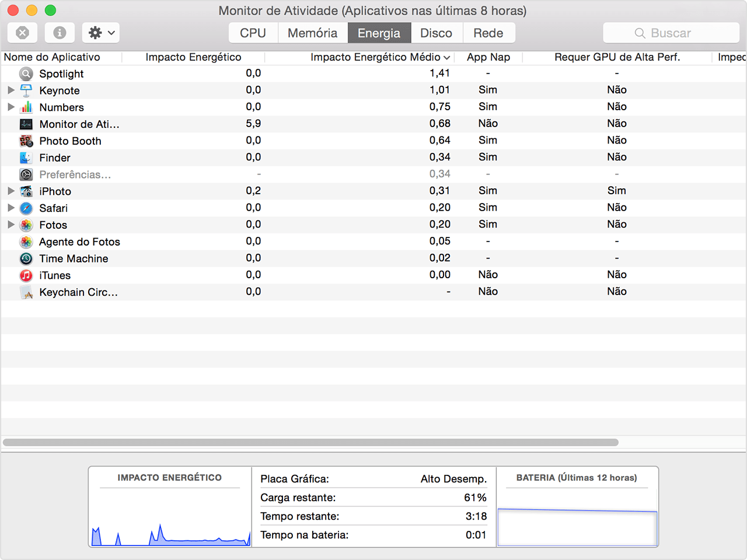Click the Fotos app icon
The width and height of the screenshot is (747, 560).
pos(26,225)
